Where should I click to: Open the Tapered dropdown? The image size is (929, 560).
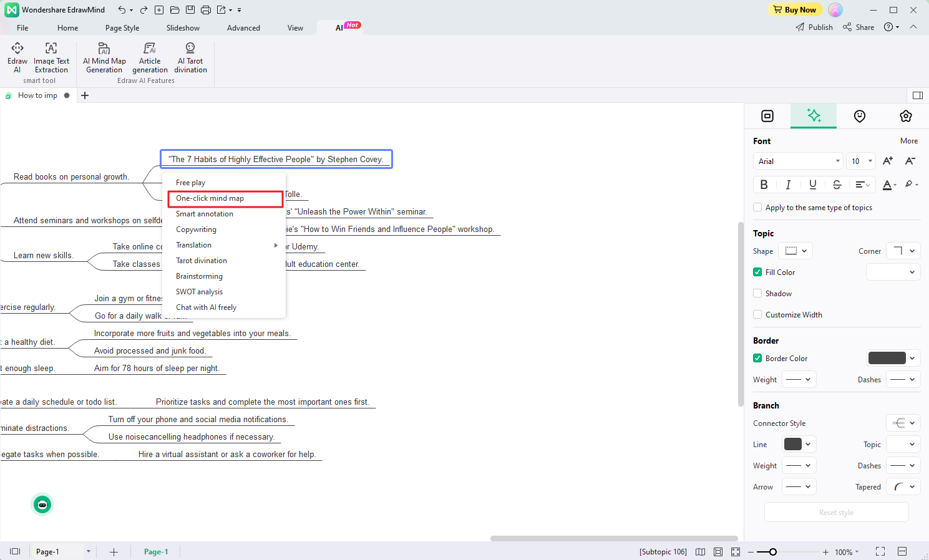click(x=903, y=486)
